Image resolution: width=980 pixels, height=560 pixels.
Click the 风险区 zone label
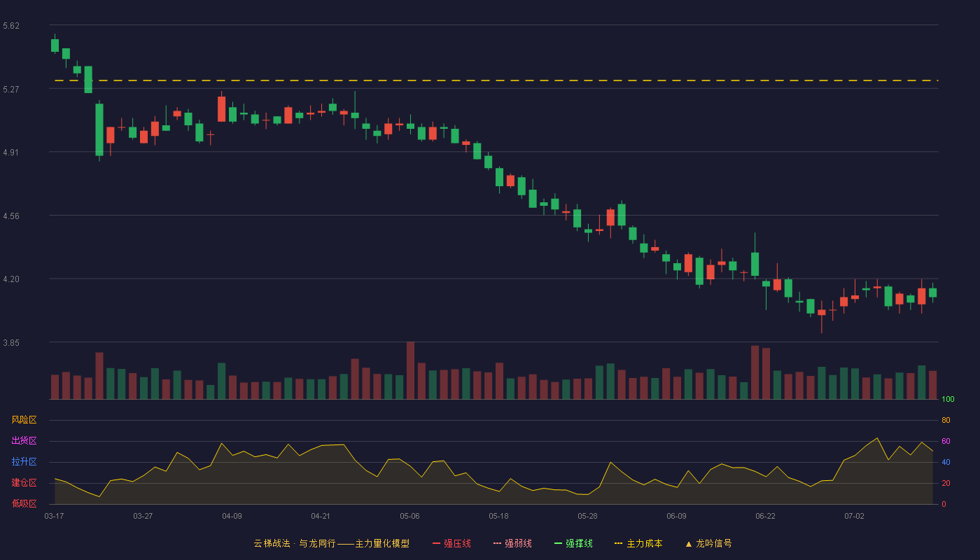[x=24, y=420]
